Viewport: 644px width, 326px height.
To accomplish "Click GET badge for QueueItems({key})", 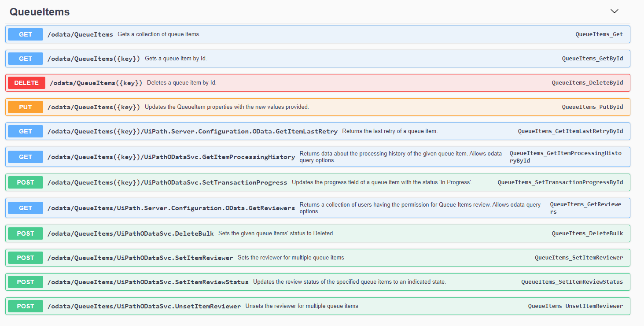I will coord(26,59).
